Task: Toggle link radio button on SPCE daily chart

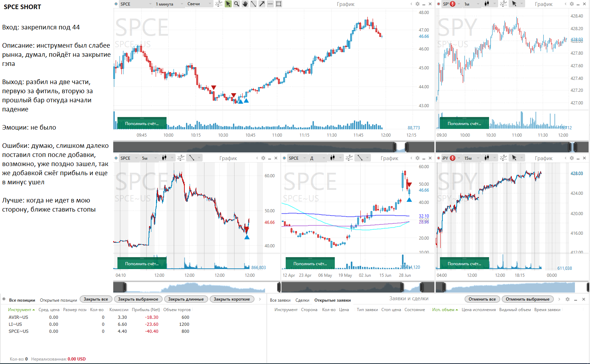Action: coord(284,158)
